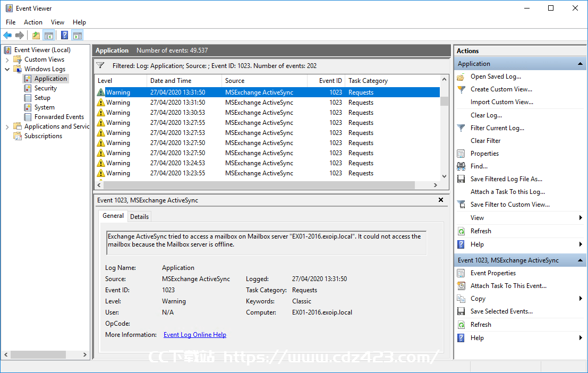Click Import Custom View... action

pyautogui.click(x=502, y=102)
